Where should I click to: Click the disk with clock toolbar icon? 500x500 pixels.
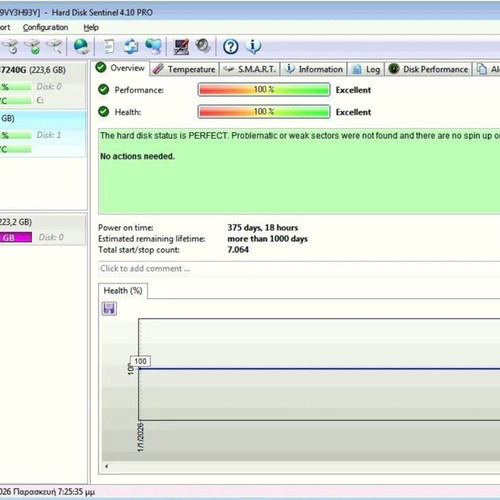tap(10, 46)
